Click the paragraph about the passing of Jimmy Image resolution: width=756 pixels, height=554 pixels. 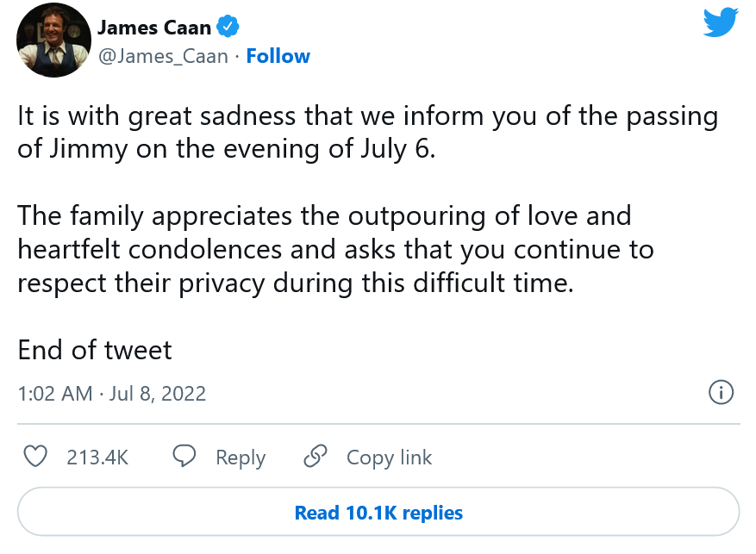367,132
